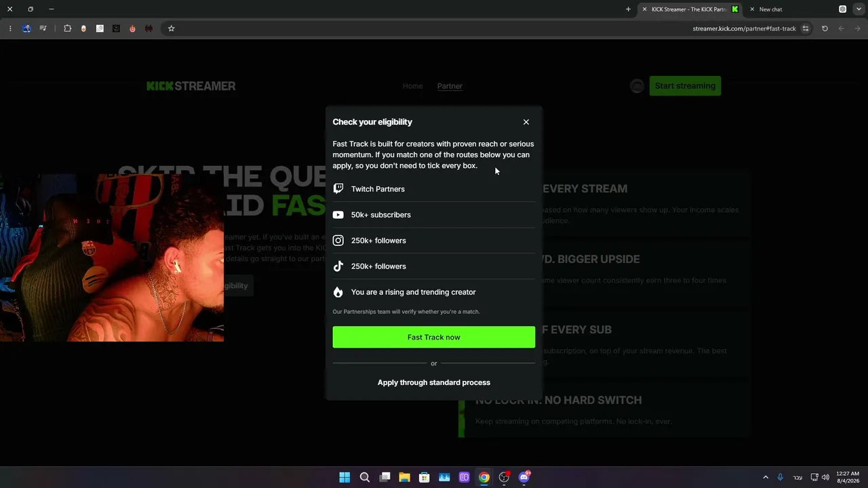The width and height of the screenshot is (868, 488).
Task: Open Task View on the taskbar
Action: [x=384, y=477]
